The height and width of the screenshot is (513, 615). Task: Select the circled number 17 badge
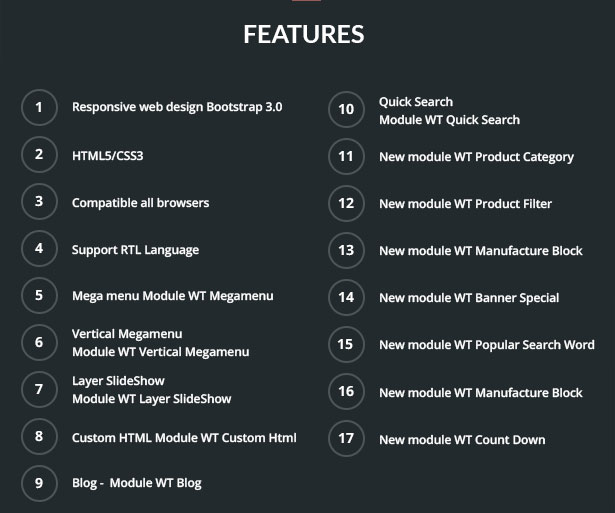click(346, 438)
